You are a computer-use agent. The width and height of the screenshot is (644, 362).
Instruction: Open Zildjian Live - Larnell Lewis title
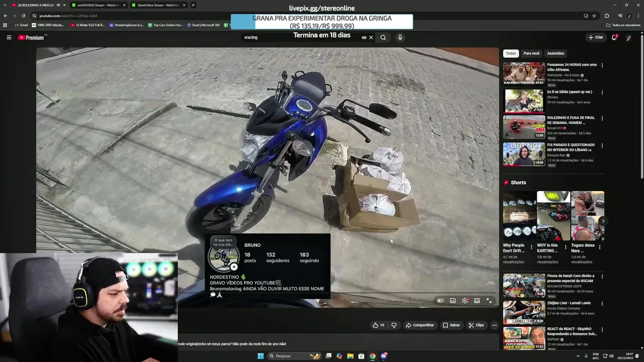[569, 303]
